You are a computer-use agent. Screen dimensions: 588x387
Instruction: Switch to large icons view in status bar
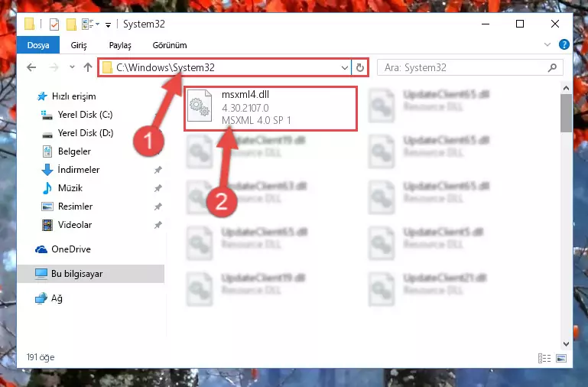pos(561,358)
